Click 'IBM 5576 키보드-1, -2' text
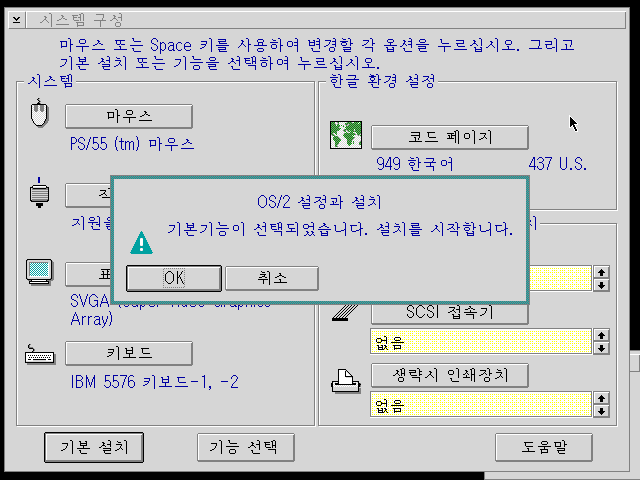The image size is (640, 480). 154,382
